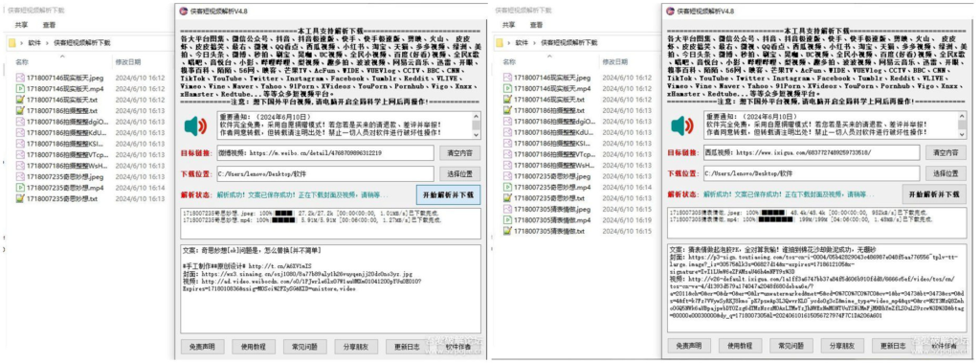Click breadcrumb 侠客短视频解析下载 in the Explorer beside the Weibo window

tap(81, 42)
